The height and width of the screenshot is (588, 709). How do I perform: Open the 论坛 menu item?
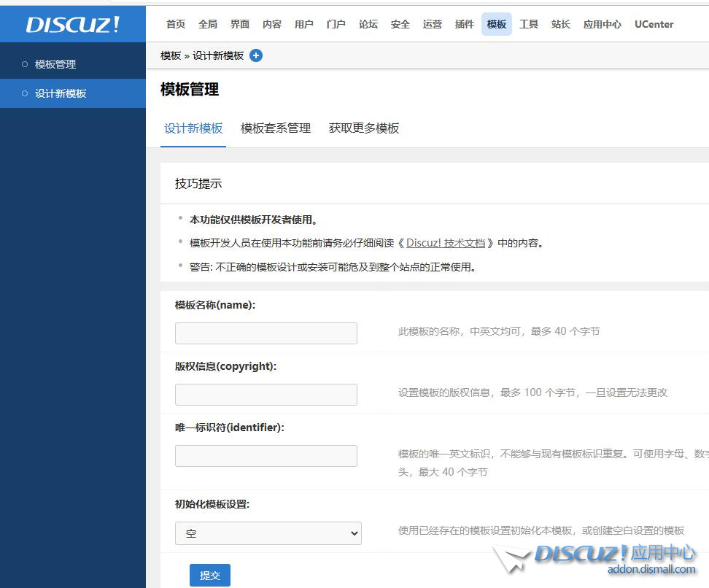click(368, 24)
